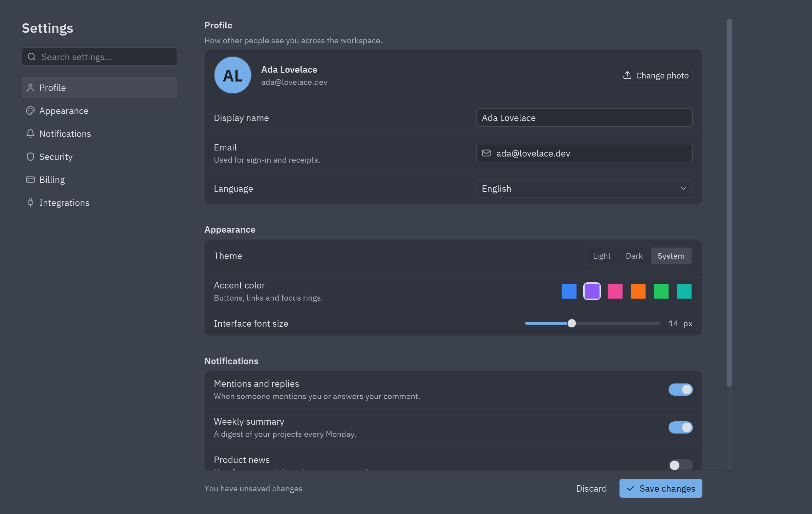
Task: Go to Security section in sidebar
Action: click(x=99, y=157)
